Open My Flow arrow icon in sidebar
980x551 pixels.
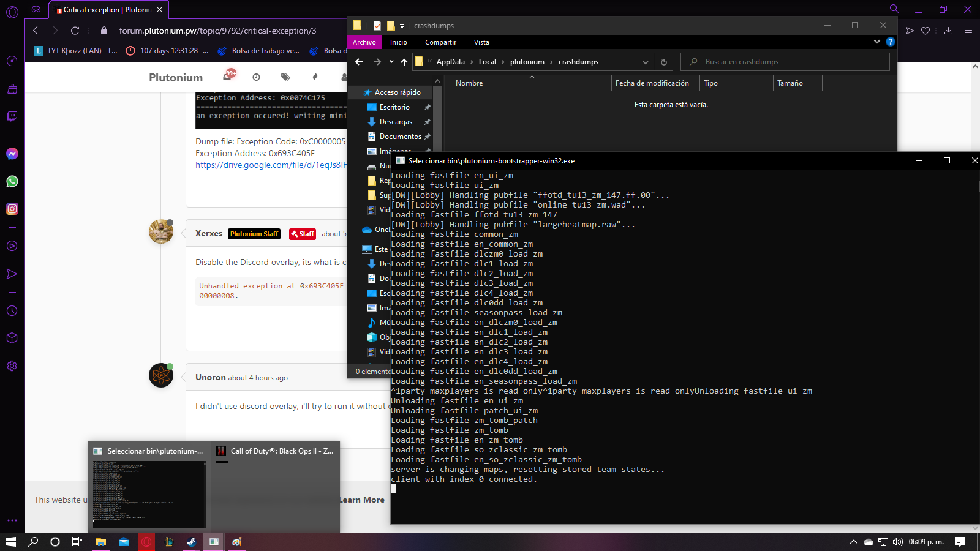coord(12,274)
